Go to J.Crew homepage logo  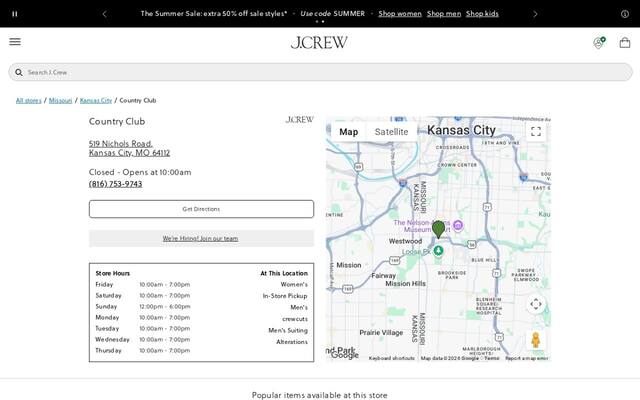[319, 42]
